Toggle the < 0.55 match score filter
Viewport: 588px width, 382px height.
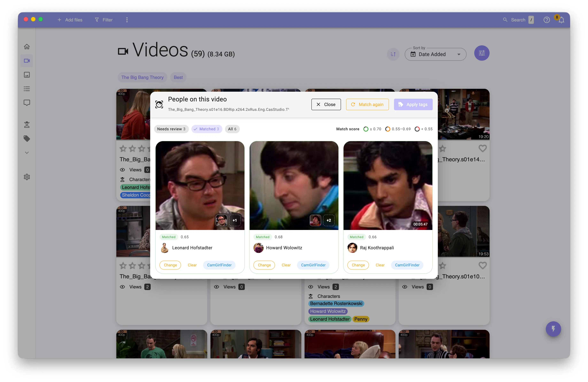(423, 129)
